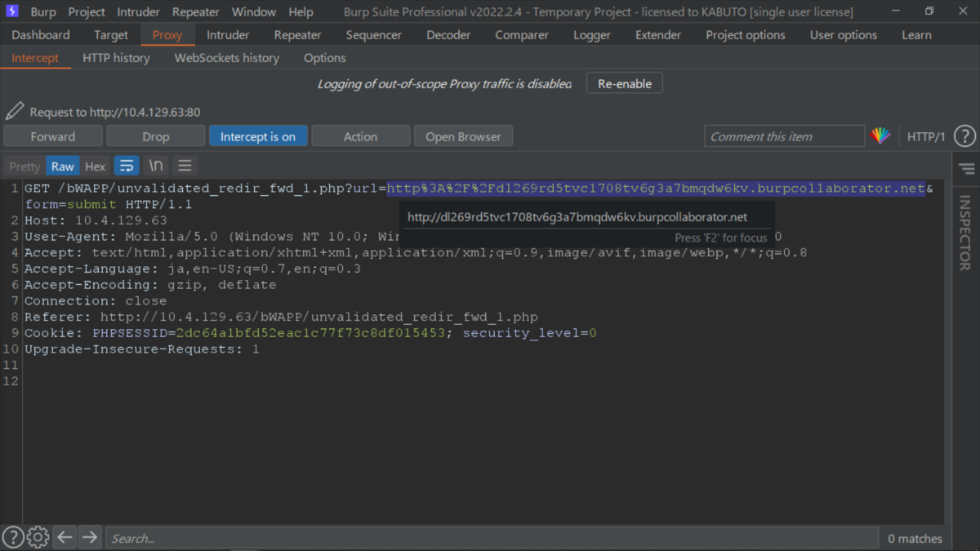Switch to the Sequencer tab
980x551 pixels.
coord(374,35)
